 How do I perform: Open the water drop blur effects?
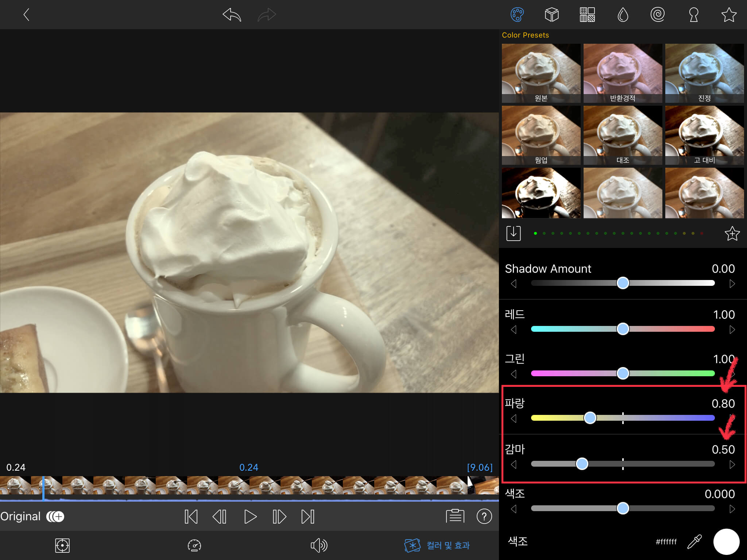(x=623, y=15)
